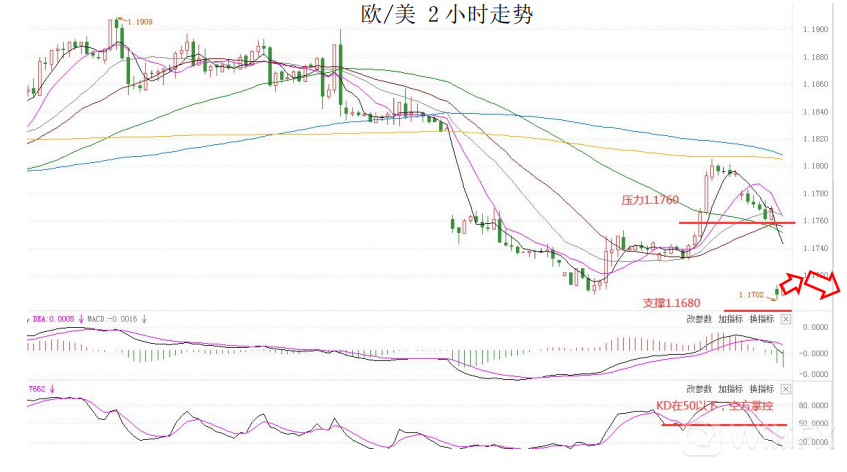Click the 1.1780 price axis label
The width and height of the screenshot is (847, 472).
(x=815, y=193)
